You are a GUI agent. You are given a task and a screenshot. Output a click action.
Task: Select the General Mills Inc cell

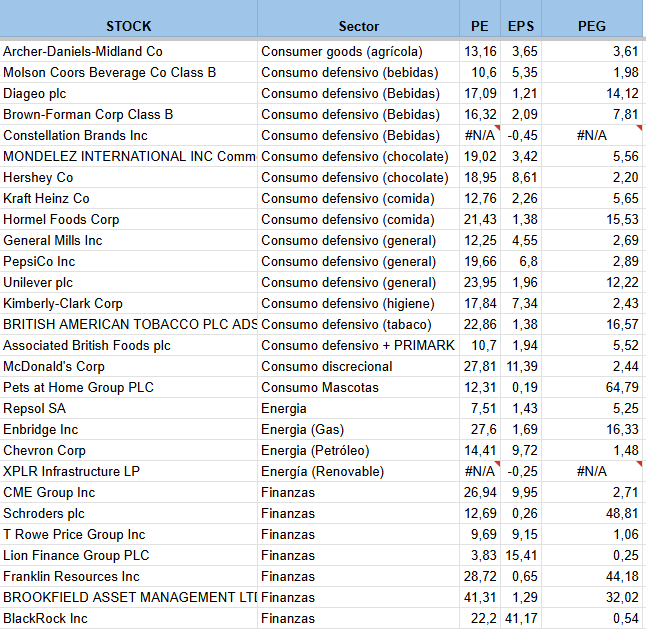click(x=129, y=241)
